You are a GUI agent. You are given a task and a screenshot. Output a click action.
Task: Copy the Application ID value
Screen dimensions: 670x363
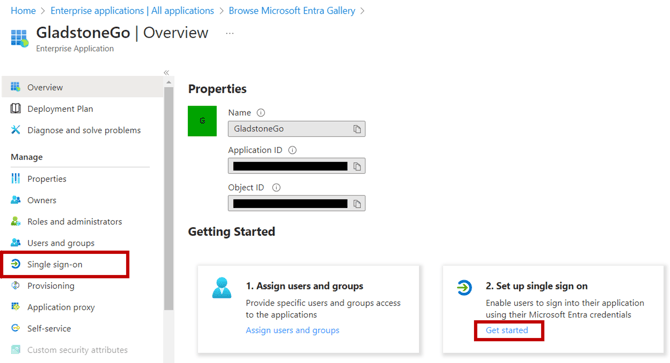coord(357,166)
